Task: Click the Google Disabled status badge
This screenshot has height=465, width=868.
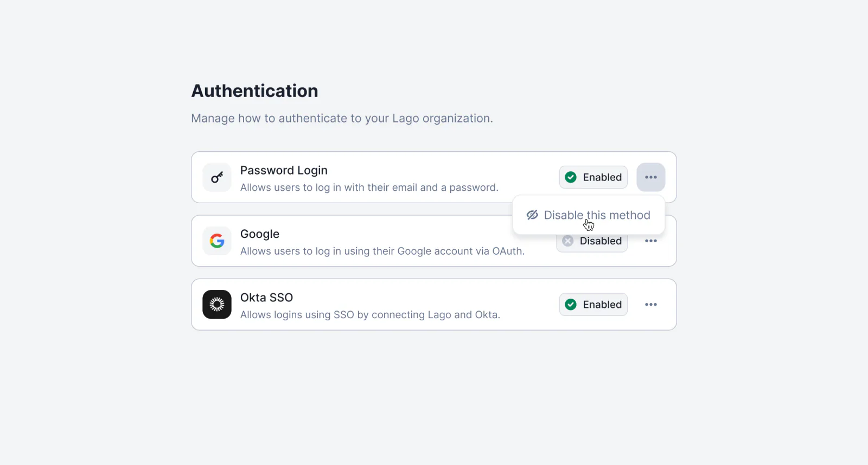Action: click(x=592, y=242)
